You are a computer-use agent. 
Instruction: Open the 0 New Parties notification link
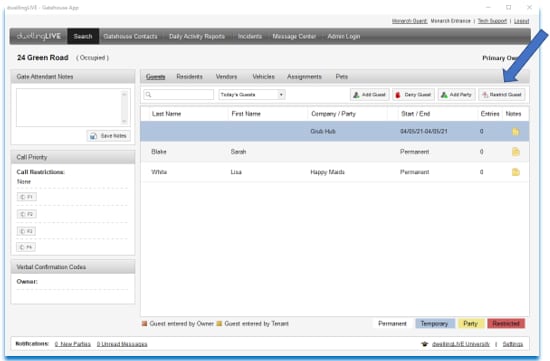tap(73, 344)
